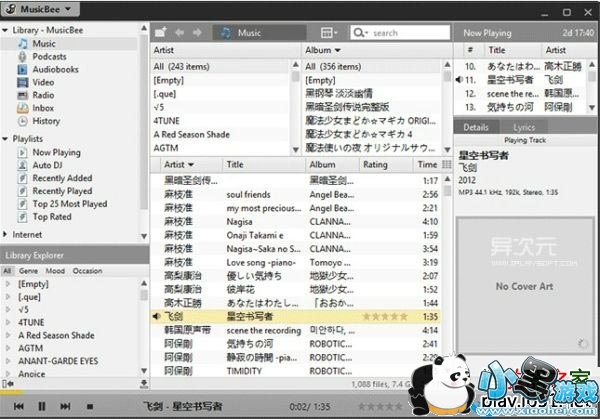Open the Top Rated playlist
600x419 pixels.
pyautogui.click(x=52, y=217)
